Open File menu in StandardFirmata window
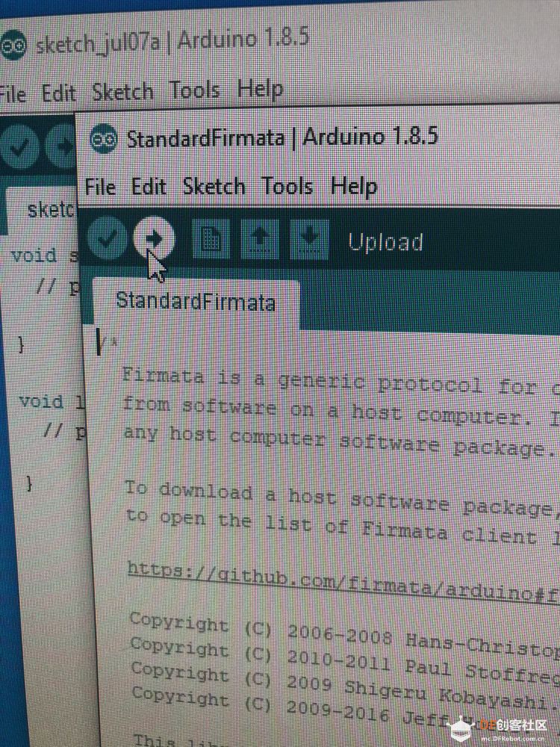 click(101, 187)
